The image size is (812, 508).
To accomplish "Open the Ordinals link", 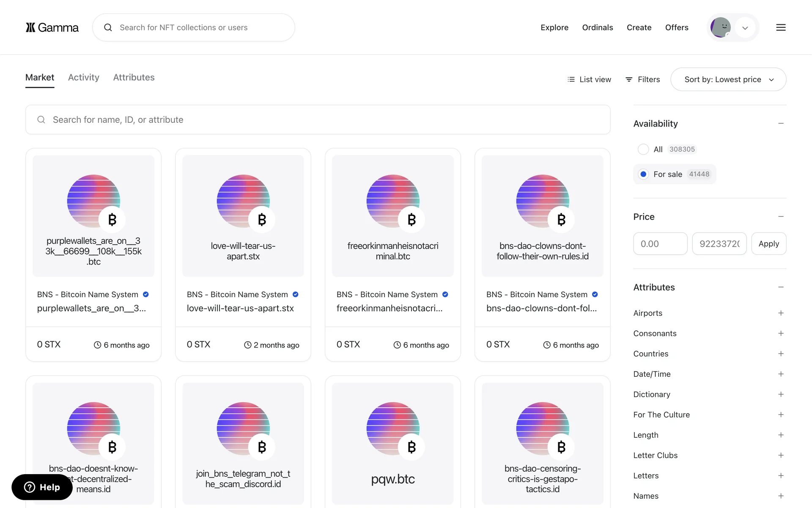I will pos(597,28).
